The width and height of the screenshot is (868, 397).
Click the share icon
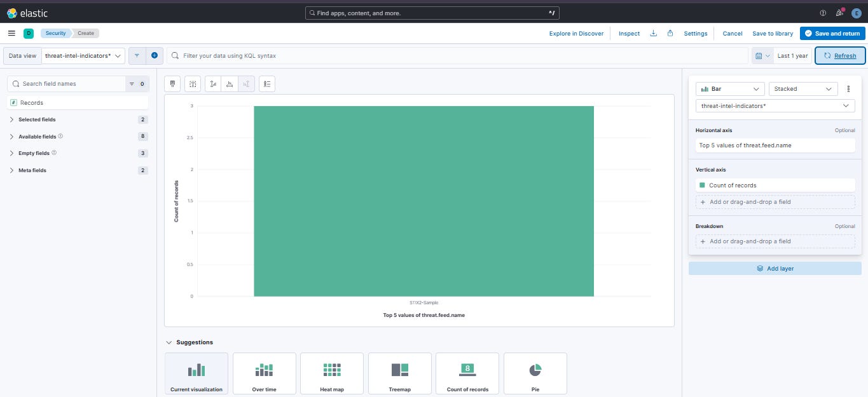670,33
